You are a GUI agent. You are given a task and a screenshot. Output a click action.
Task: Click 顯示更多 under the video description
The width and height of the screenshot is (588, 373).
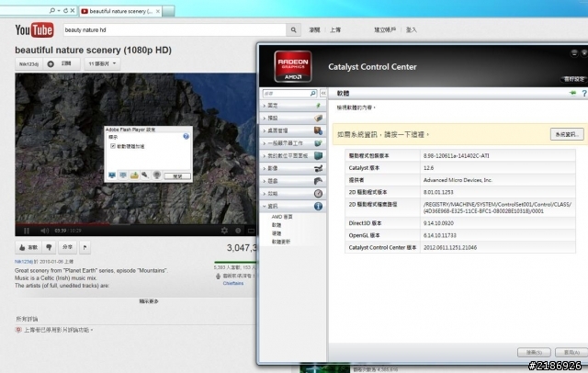click(x=149, y=301)
